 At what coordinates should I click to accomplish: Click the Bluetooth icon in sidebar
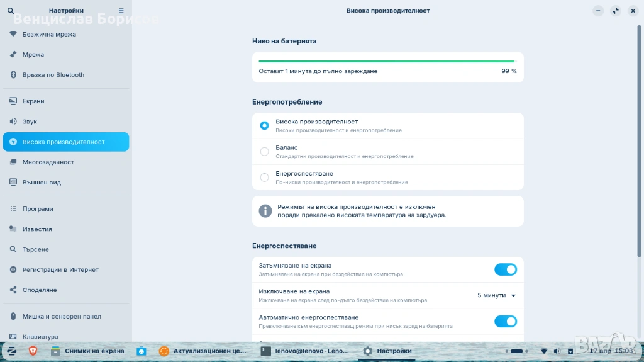click(13, 75)
